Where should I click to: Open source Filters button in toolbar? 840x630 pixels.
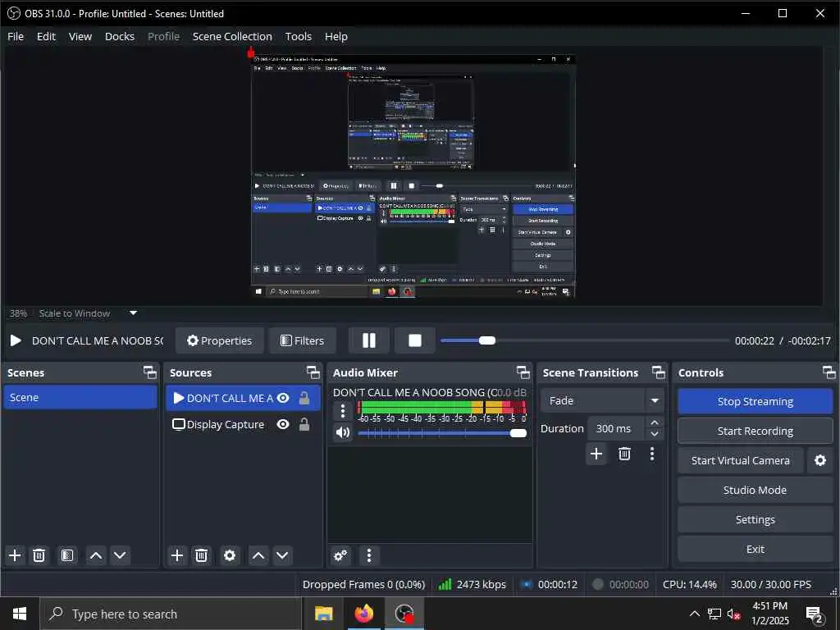[x=303, y=340]
